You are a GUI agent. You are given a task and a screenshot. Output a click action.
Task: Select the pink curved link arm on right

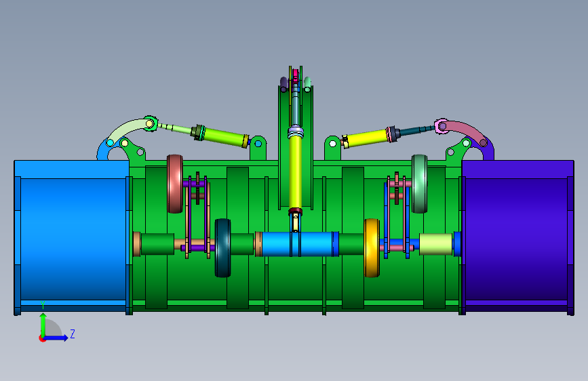465,131
